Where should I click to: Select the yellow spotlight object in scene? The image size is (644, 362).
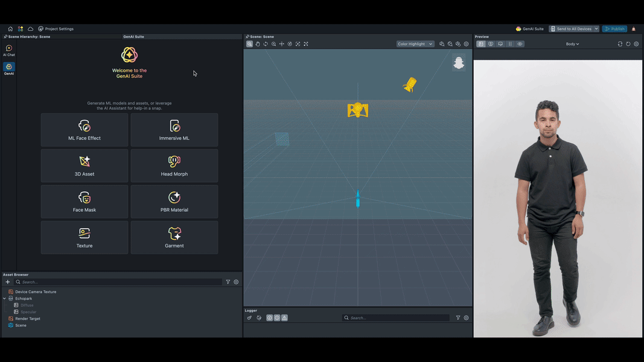[x=410, y=84]
